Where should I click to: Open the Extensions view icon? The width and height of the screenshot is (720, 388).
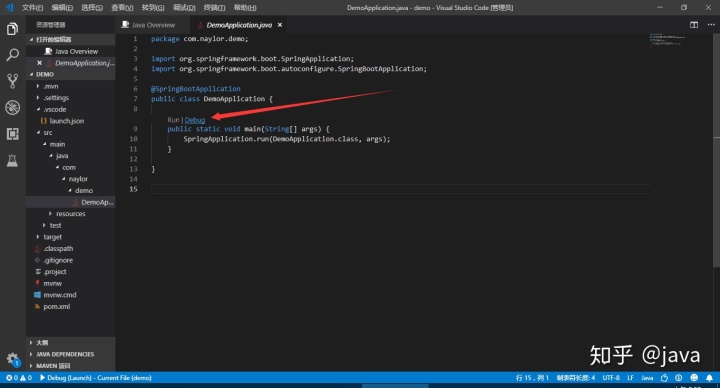coord(12,134)
